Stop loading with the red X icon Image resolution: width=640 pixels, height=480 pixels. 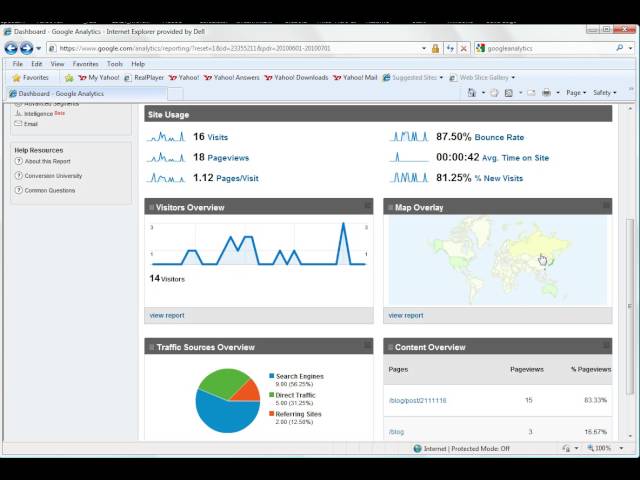[464, 48]
